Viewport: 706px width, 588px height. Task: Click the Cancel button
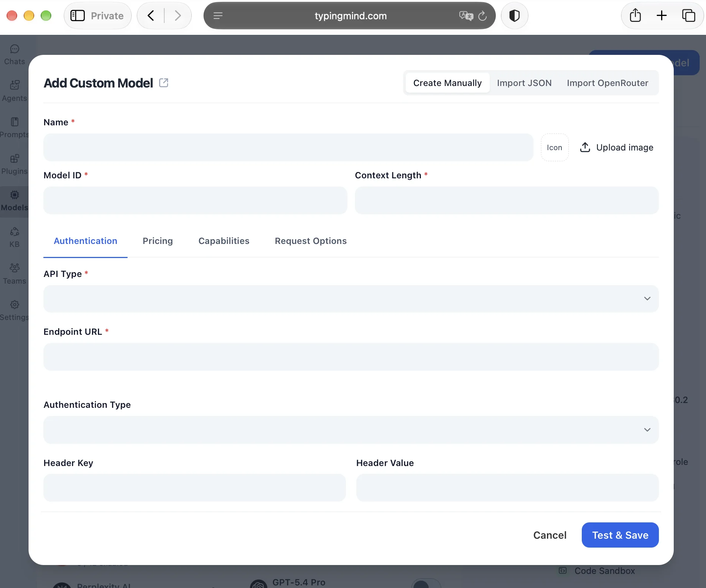550,535
